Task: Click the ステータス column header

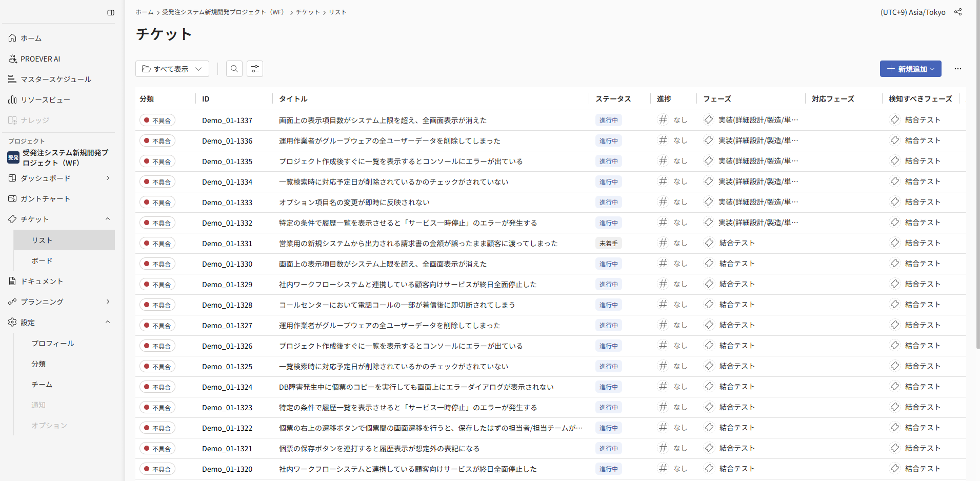Action: tap(613, 99)
